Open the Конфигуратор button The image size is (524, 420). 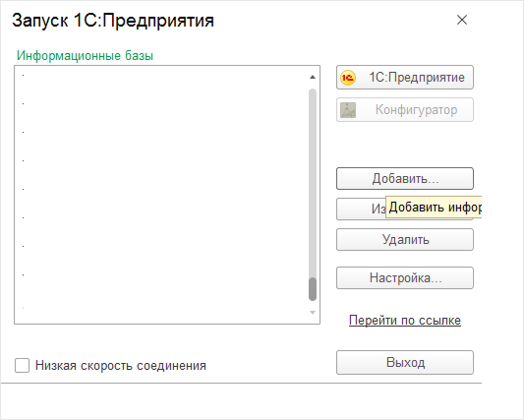pos(405,110)
